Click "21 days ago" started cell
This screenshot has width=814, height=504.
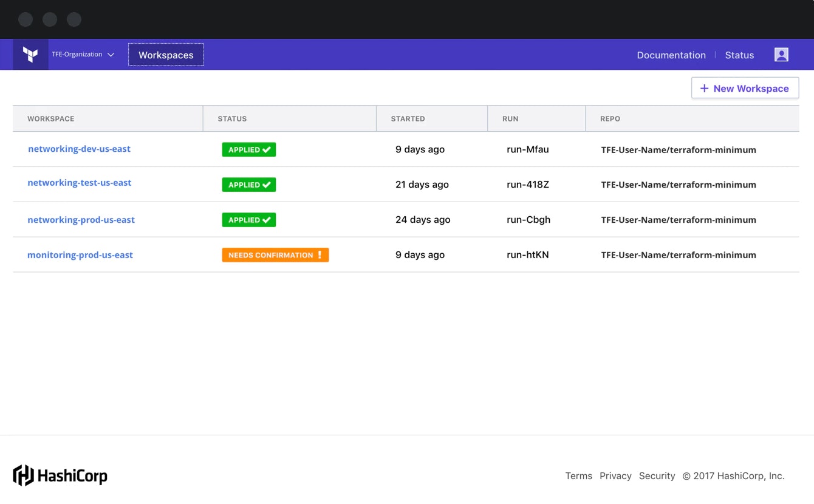pos(422,185)
